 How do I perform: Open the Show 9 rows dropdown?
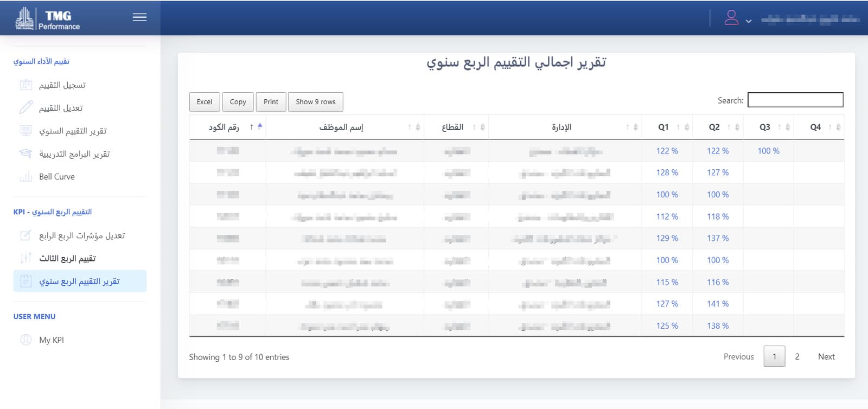click(x=316, y=101)
